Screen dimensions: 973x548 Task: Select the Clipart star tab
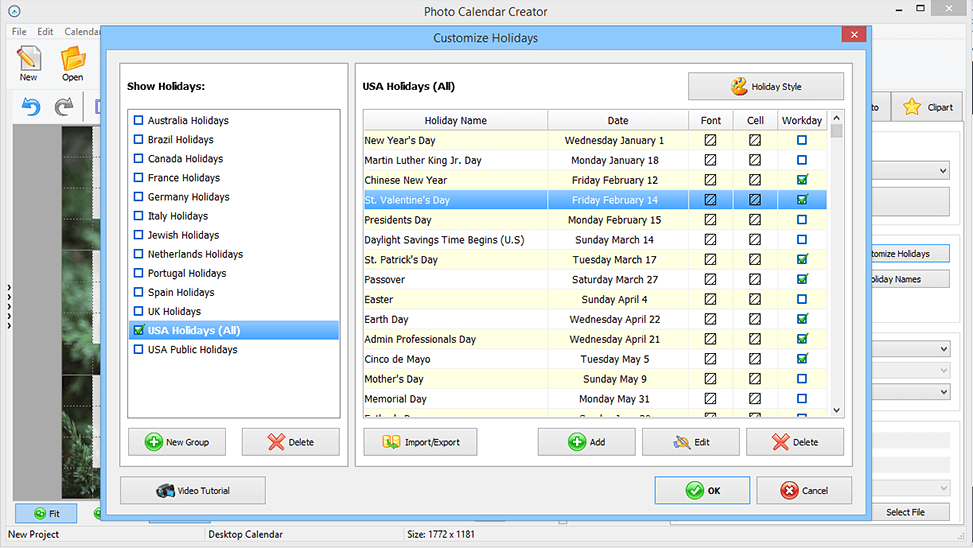[x=927, y=107]
